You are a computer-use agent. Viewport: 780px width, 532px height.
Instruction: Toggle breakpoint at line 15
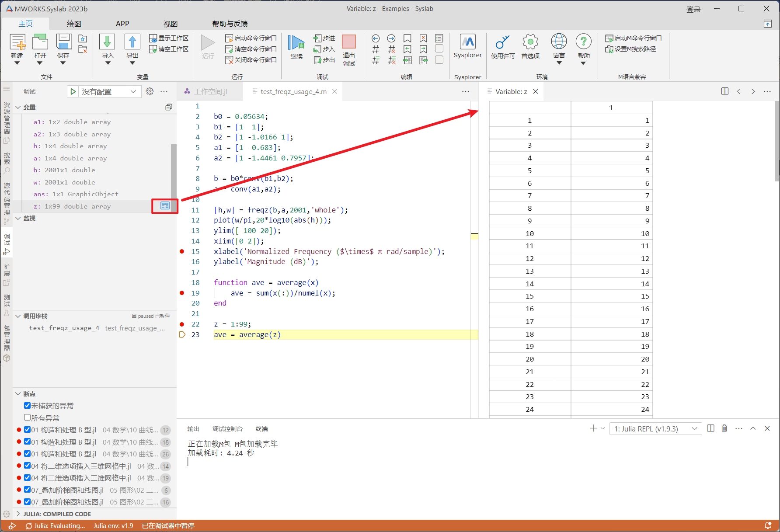(182, 251)
